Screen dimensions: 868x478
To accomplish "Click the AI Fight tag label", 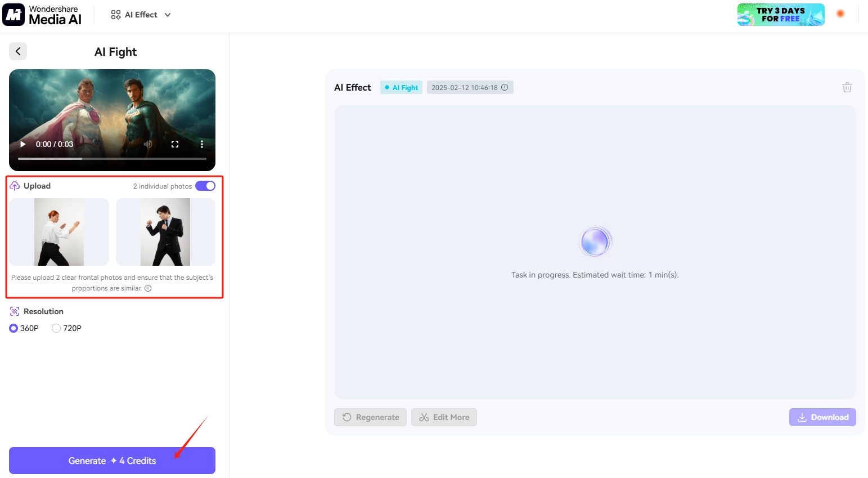I will [402, 87].
